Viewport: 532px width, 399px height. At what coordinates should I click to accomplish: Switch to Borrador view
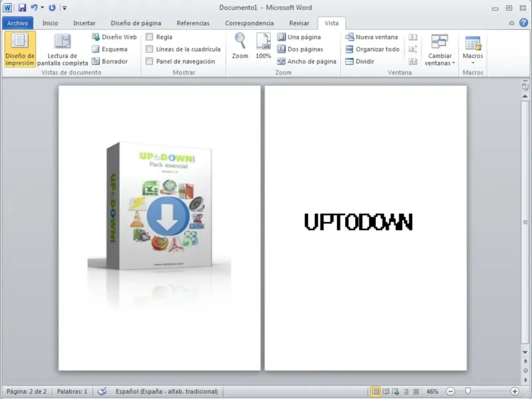pos(110,61)
